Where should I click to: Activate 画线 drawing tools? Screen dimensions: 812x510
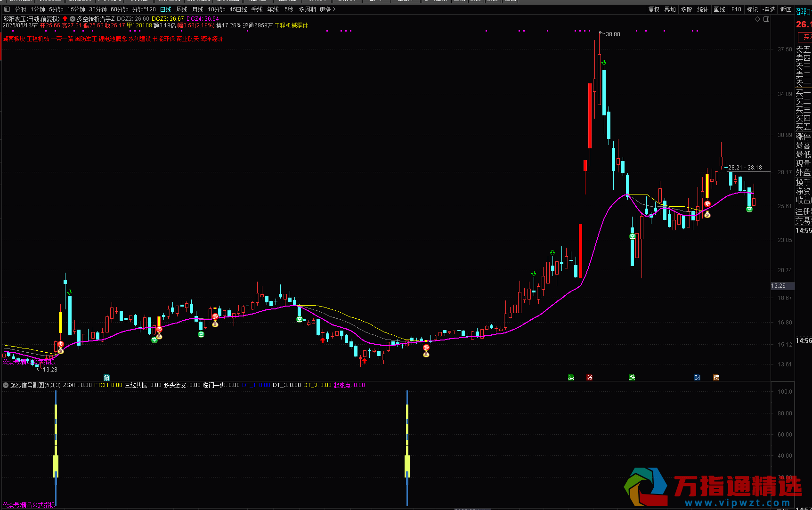720,9
